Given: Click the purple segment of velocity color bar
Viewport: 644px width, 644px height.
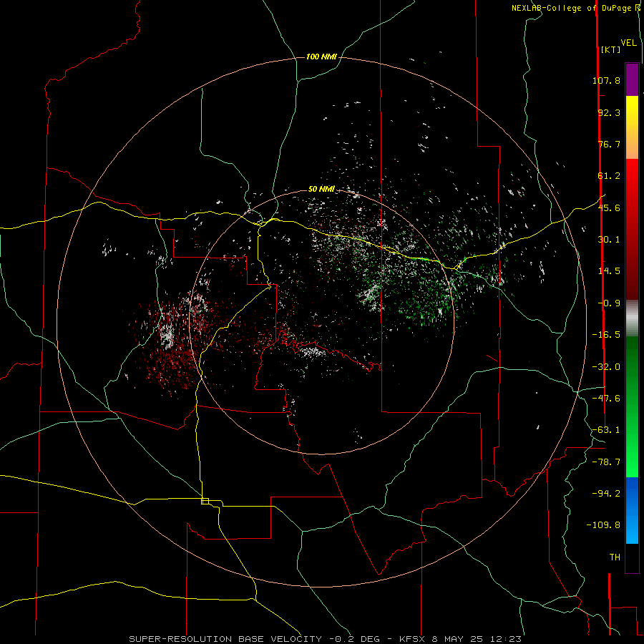Looking at the screenshot, I should (x=632, y=79).
